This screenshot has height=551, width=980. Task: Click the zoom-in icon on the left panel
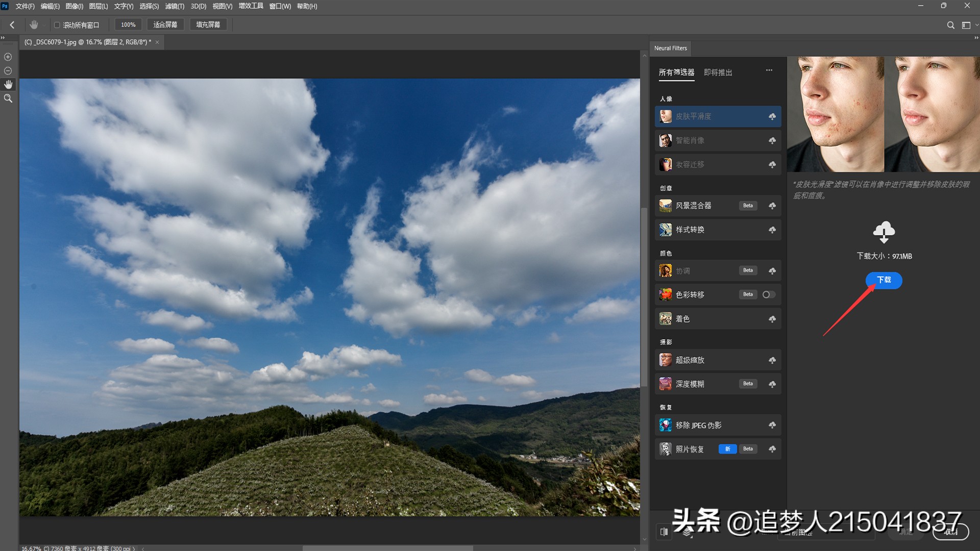coord(8,57)
